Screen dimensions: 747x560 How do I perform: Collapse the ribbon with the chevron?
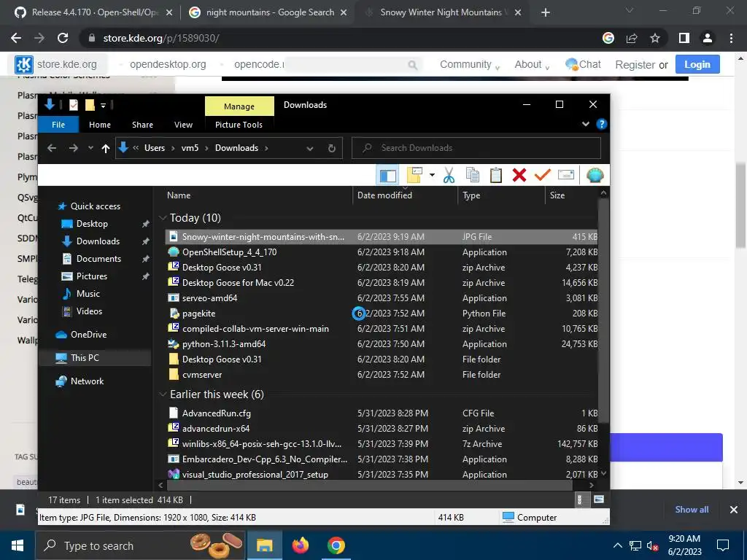pos(586,124)
